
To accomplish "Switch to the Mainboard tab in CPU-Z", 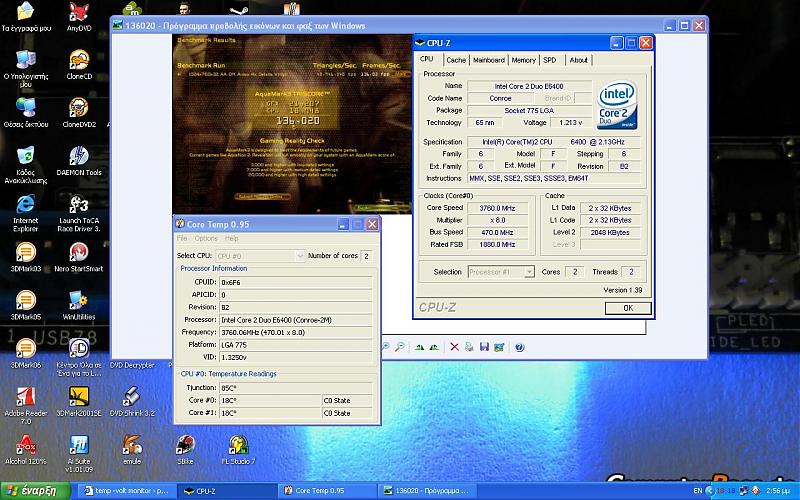I will tap(488, 60).
